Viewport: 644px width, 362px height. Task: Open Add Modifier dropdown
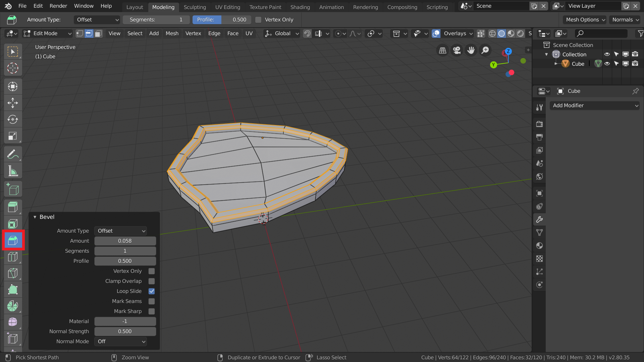click(595, 106)
